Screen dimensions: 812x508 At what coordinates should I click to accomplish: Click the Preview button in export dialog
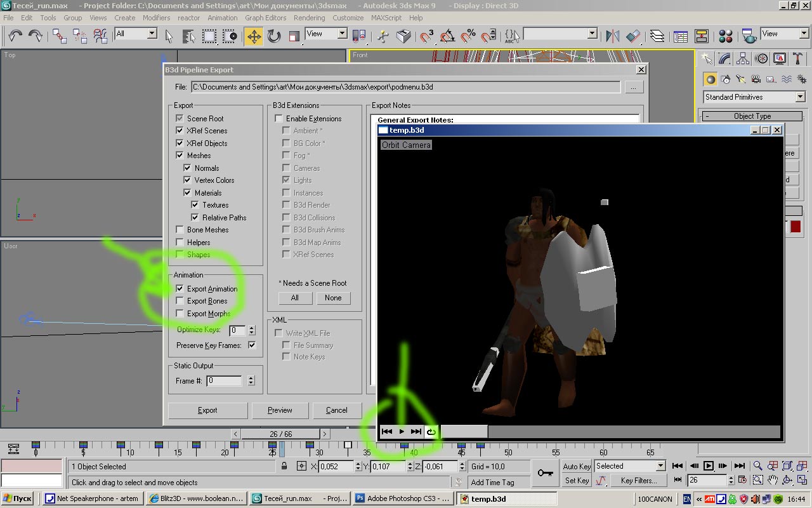tap(280, 410)
